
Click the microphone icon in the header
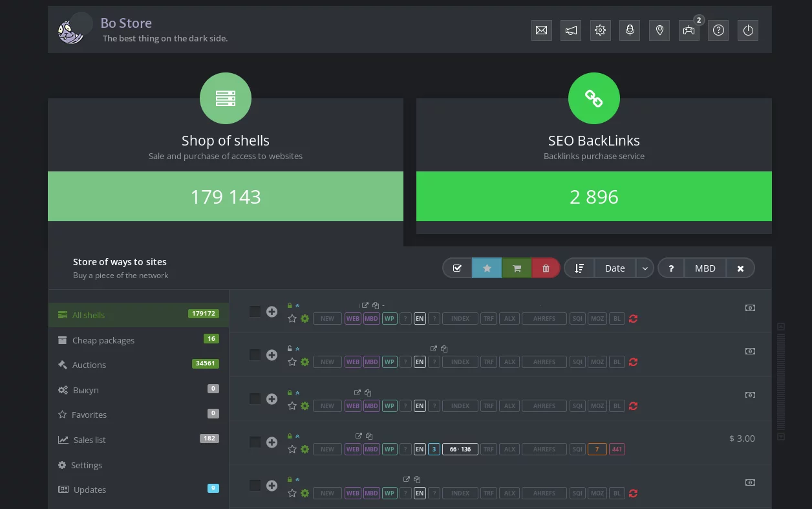tap(630, 30)
